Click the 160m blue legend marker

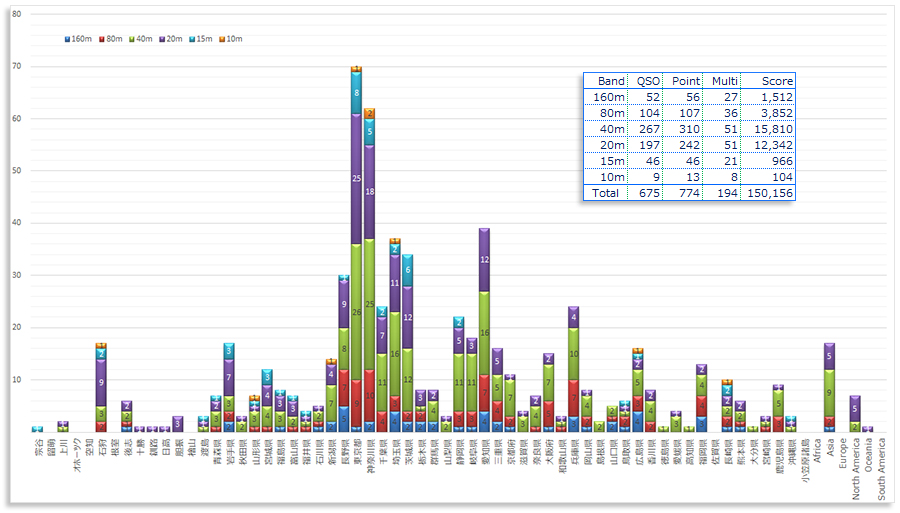coord(67,39)
